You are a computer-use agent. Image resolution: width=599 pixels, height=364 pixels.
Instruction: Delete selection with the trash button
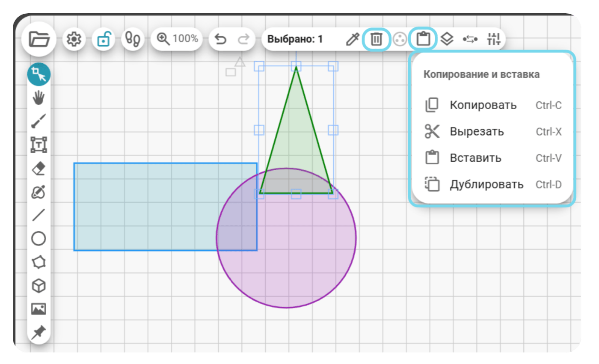click(x=376, y=39)
